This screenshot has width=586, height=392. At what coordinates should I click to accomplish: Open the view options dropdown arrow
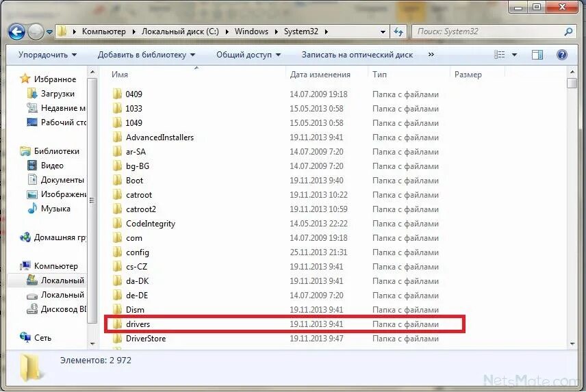515,55
